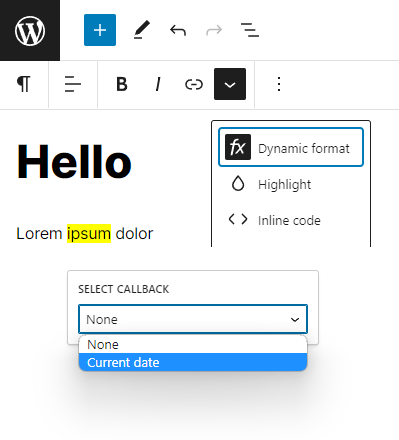Open the text alignment options

(x=73, y=84)
